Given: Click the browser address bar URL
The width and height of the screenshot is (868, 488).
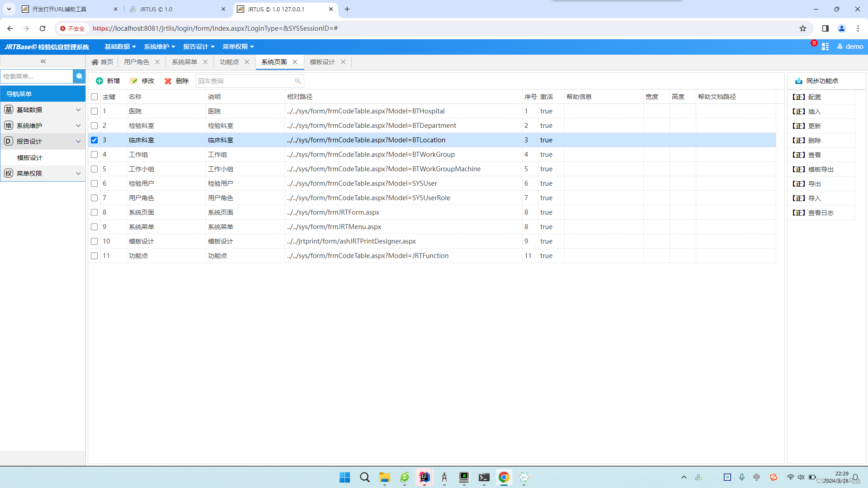Looking at the screenshot, I should pos(215,28).
